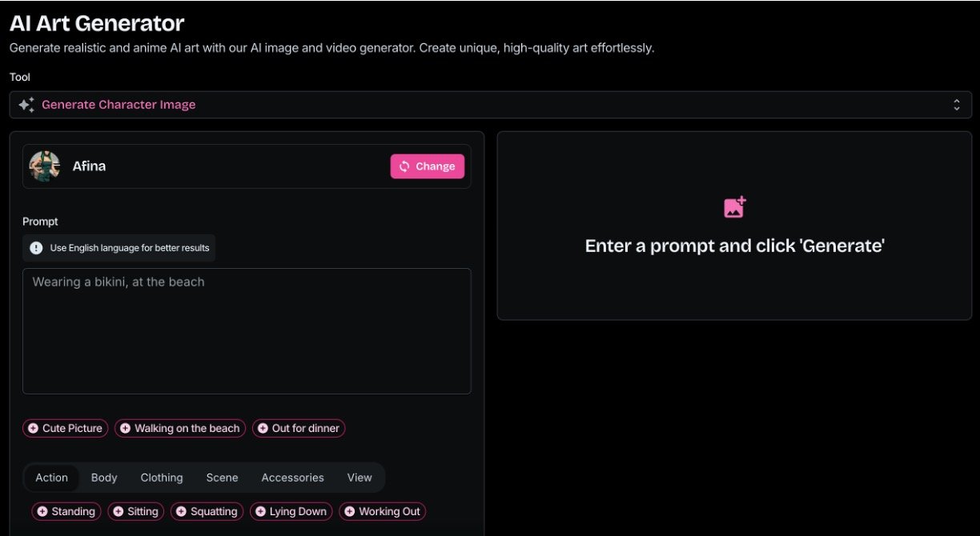
Task: Switch to the Body tab
Action: 104,478
